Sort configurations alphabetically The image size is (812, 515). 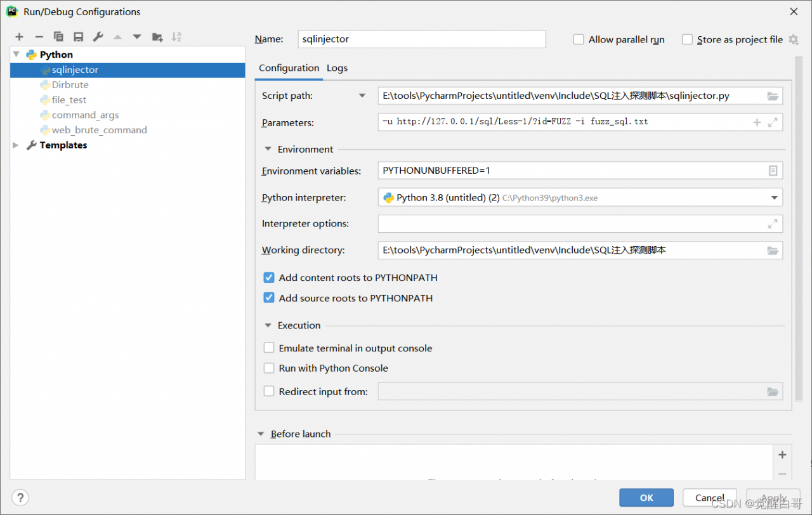pos(176,37)
